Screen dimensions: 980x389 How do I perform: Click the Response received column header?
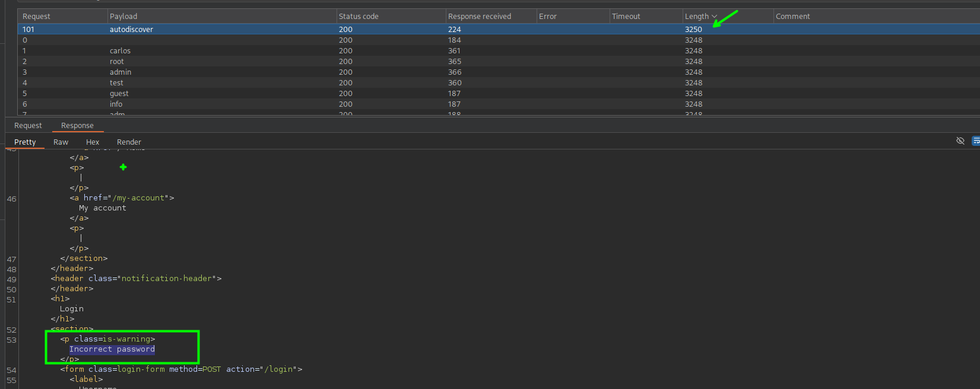pyautogui.click(x=479, y=17)
